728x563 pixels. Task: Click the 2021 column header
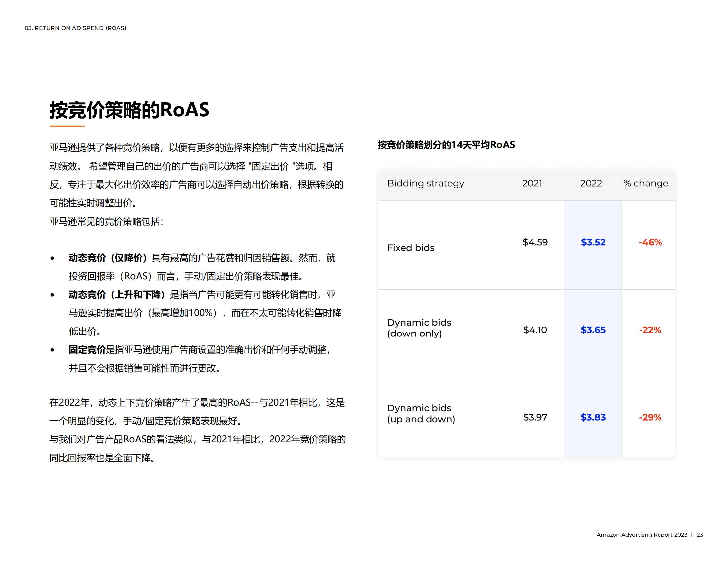coord(532,183)
